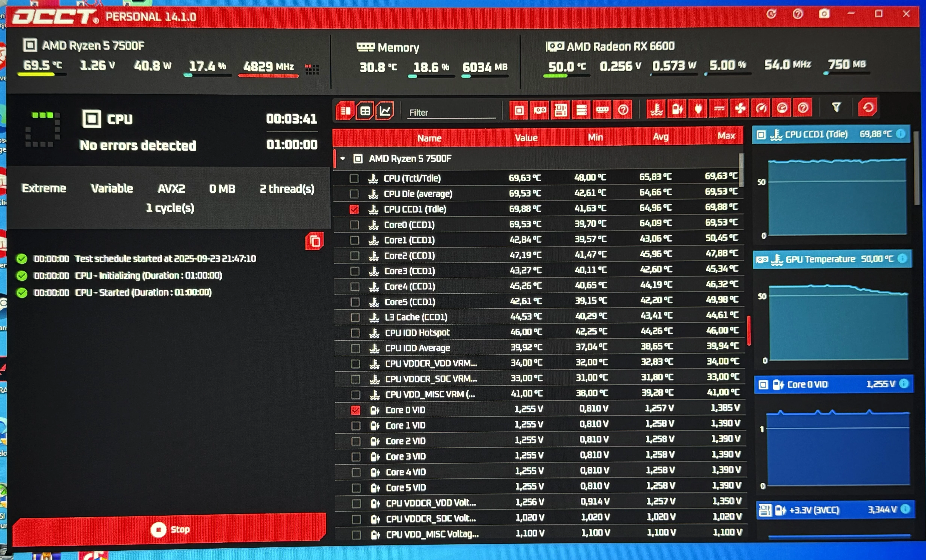This screenshot has height=560, width=926.
Task: Take a screenshot using the camera icon
Action: click(824, 14)
